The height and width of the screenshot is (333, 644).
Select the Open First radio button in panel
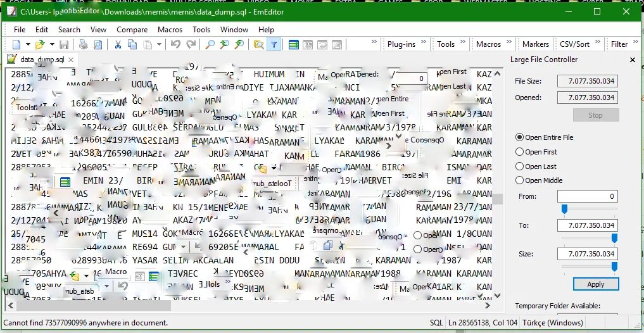[519, 152]
